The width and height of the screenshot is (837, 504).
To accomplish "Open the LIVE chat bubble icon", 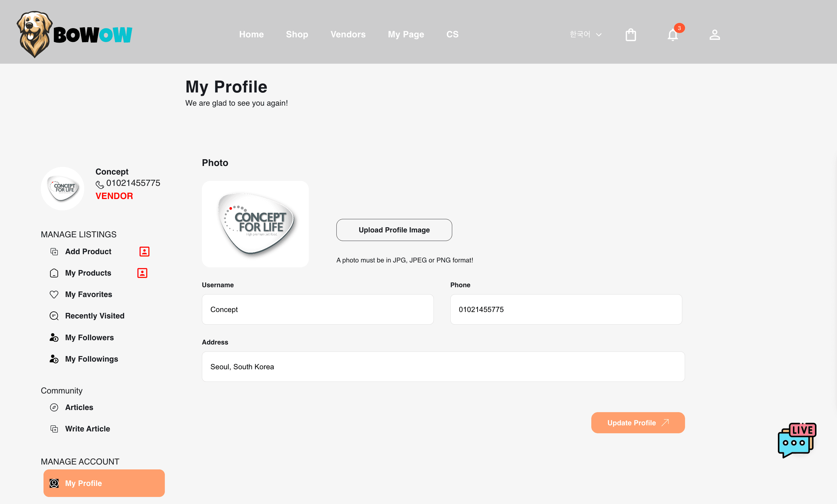I will point(797,440).
